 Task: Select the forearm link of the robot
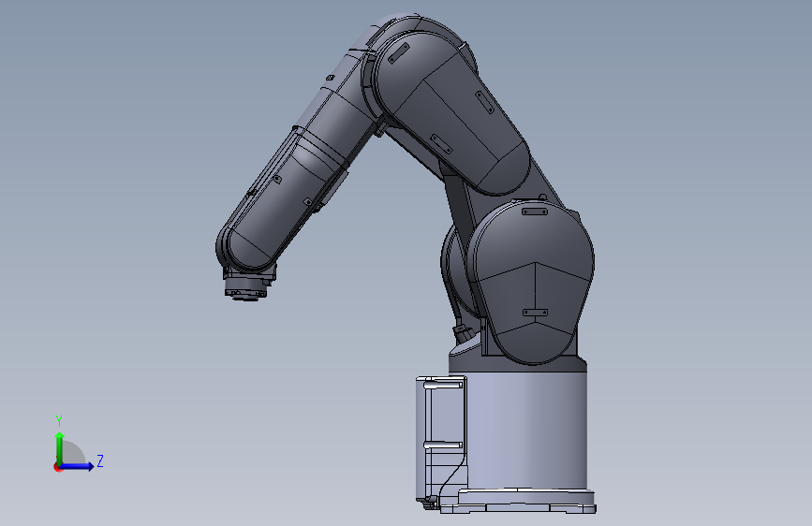(298, 171)
